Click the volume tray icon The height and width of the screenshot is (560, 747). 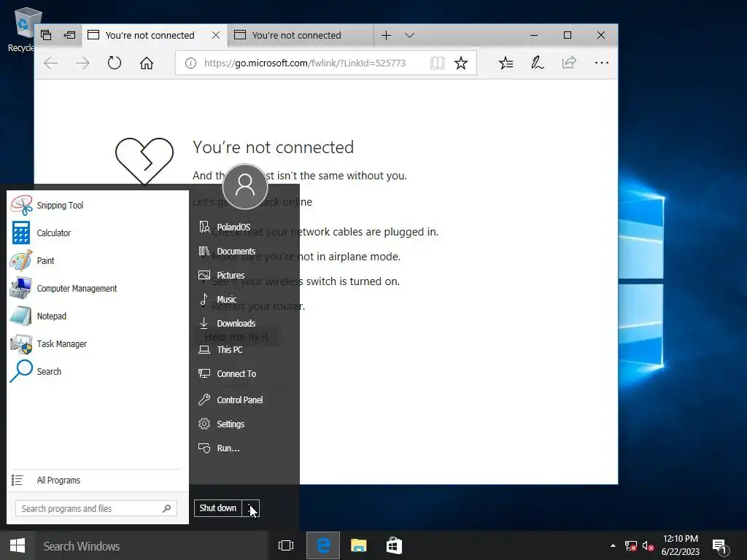tap(648, 545)
